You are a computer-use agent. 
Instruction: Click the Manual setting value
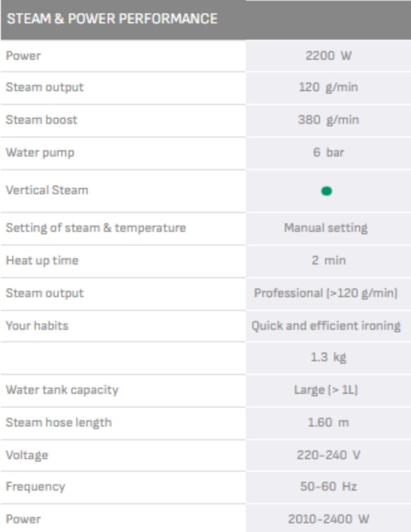click(326, 228)
